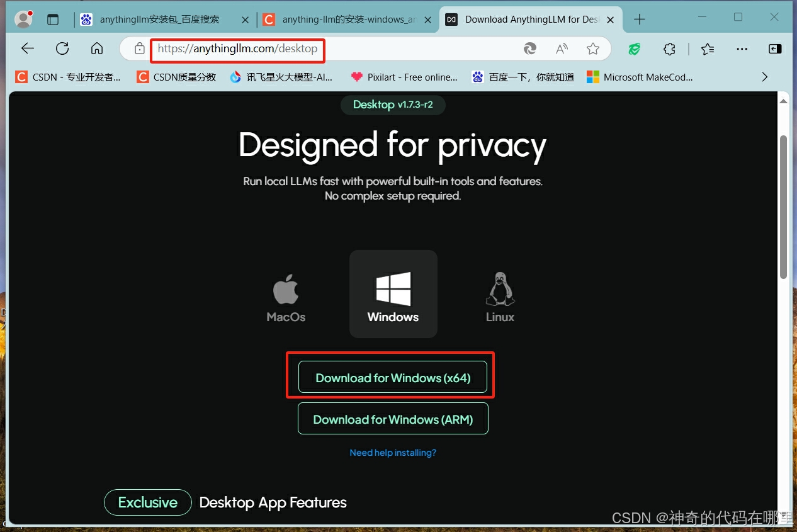The image size is (797, 532).
Task: Close the anything-llm的安装-windows tab
Action: (x=428, y=20)
